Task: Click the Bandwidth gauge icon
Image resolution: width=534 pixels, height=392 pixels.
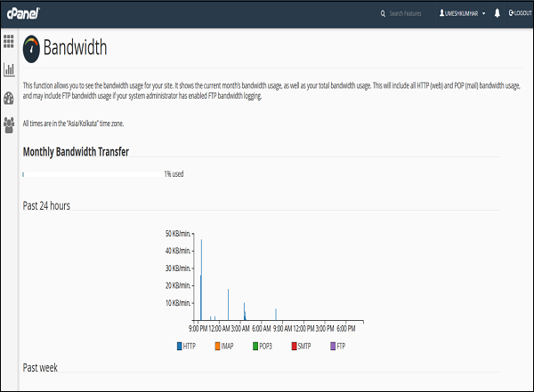Action: (x=31, y=46)
